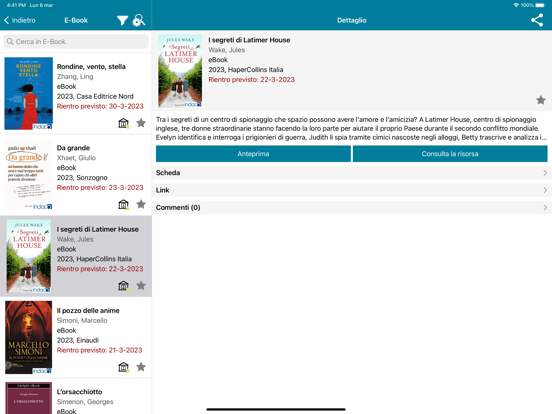Image resolution: width=552 pixels, height=414 pixels.
Task: Click author Xhaet, Giulio
Action: point(76,158)
